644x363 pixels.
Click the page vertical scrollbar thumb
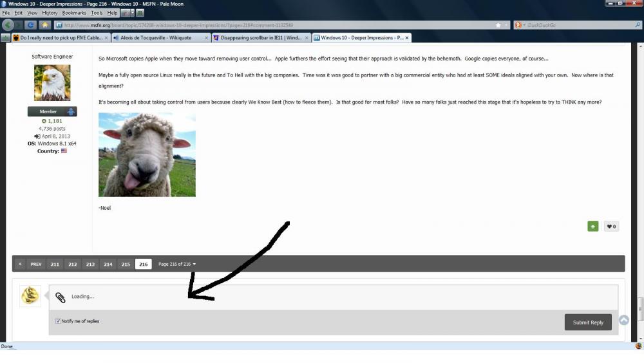click(640, 310)
